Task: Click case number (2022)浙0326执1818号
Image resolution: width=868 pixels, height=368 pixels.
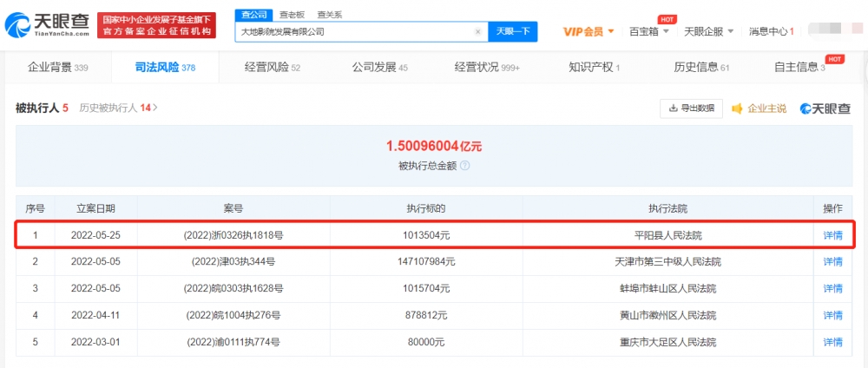Action: (x=233, y=235)
